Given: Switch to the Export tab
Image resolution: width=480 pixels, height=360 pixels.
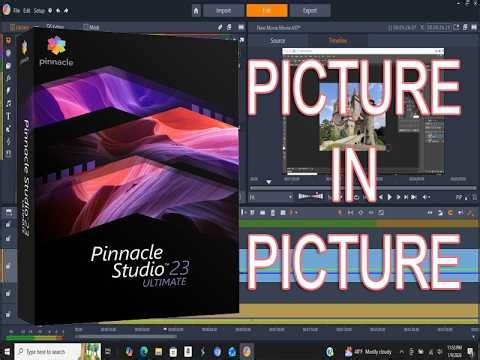Looking at the screenshot, I should click(310, 11).
